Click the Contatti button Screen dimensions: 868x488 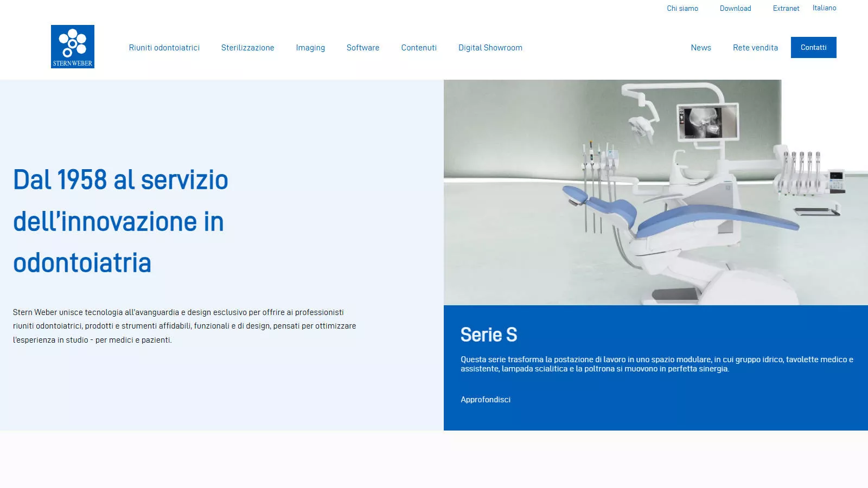tap(814, 47)
